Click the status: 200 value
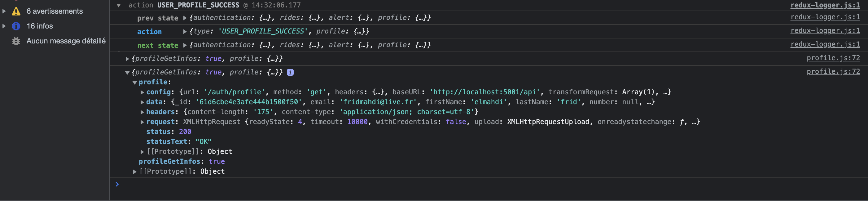This screenshot has height=201, width=868. (185, 132)
